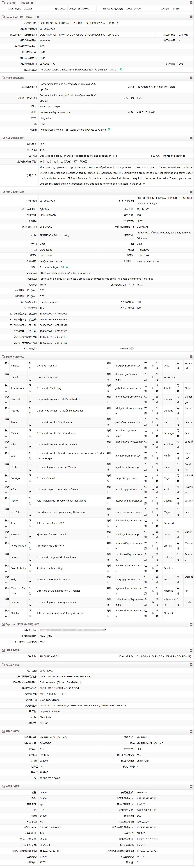Collapse the 商品基本信息 section
194x868 pixels.
191,665
